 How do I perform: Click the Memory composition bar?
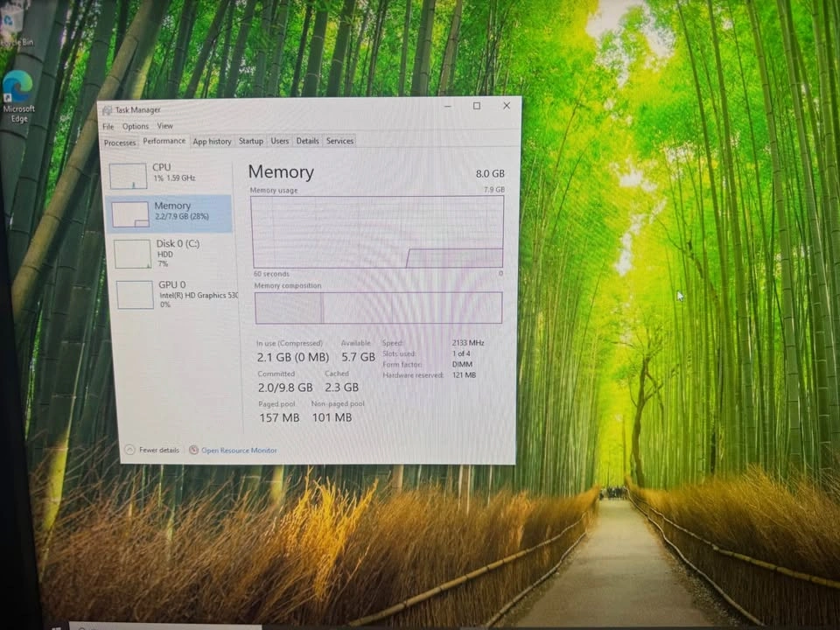coord(378,308)
